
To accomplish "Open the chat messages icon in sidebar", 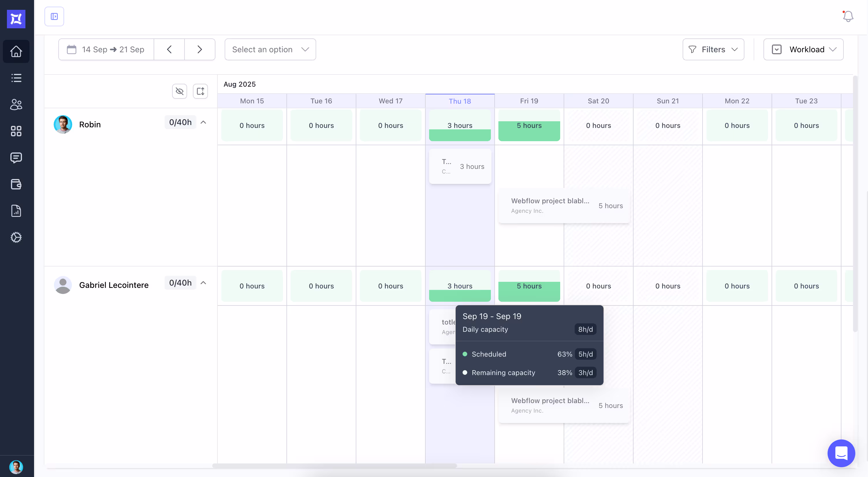I will (16, 158).
